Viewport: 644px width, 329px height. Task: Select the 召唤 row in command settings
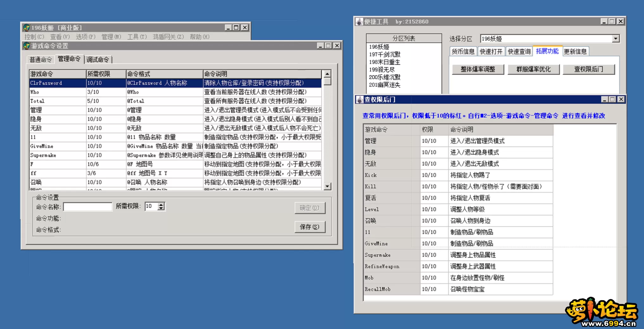pos(175,182)
